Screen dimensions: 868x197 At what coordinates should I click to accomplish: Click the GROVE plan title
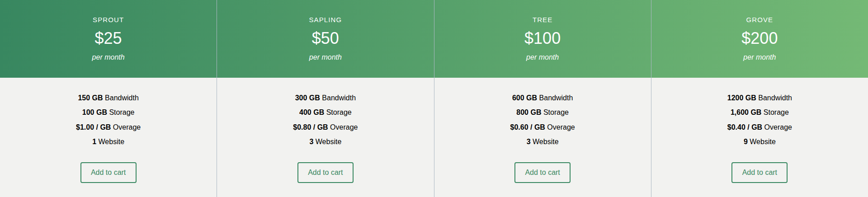759,20
